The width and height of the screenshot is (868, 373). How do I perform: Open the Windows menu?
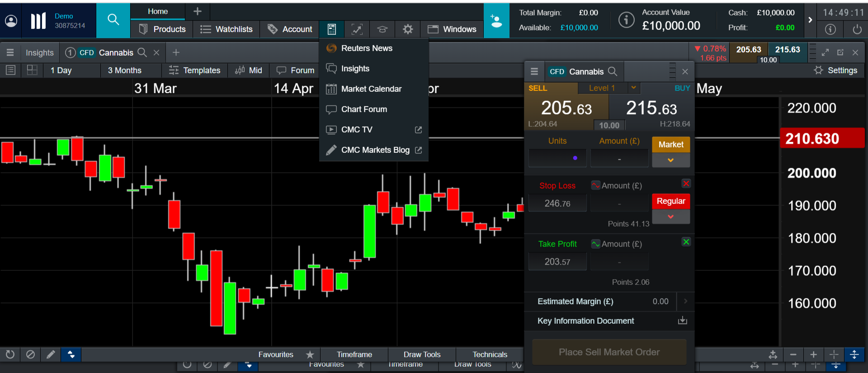[x=452, y=29]
